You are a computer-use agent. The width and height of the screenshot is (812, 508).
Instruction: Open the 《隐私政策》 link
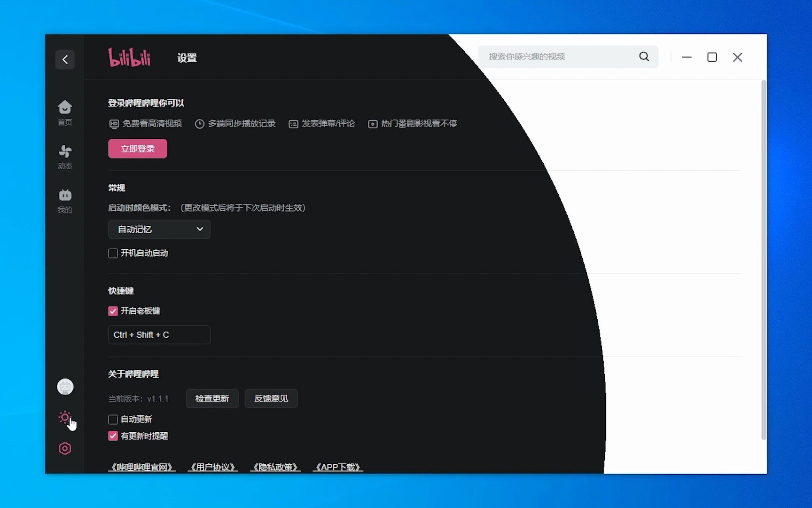[x=275, y=467]
